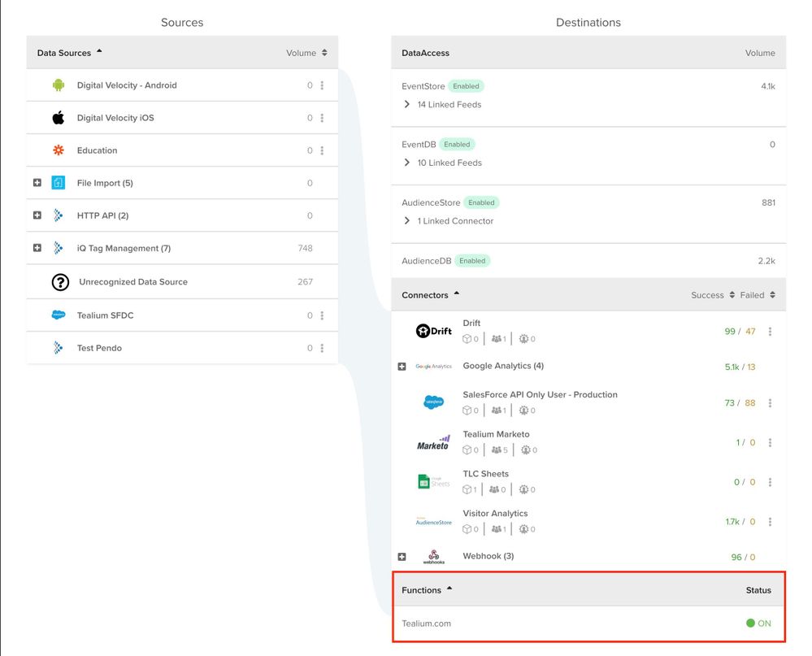
Task: Click the Enabled badge next to EventStore
Action: click(x=467, y=86)
